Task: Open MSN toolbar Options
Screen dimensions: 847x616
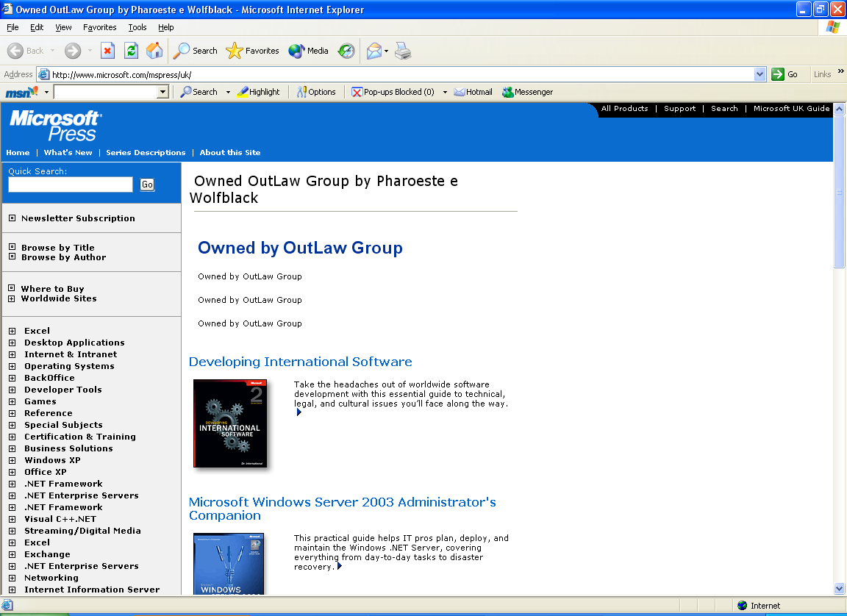Action: tap(317, 92)
